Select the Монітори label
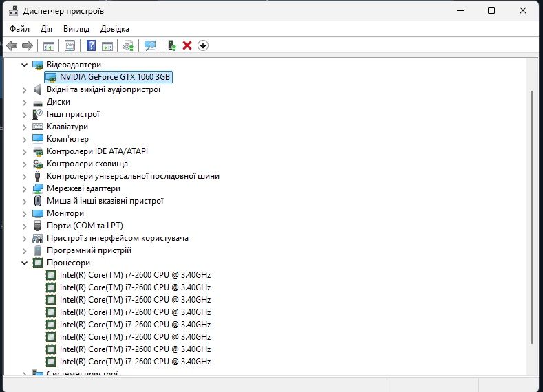The width and height of the screenshot is (543, 392). [x=65, y=213]
